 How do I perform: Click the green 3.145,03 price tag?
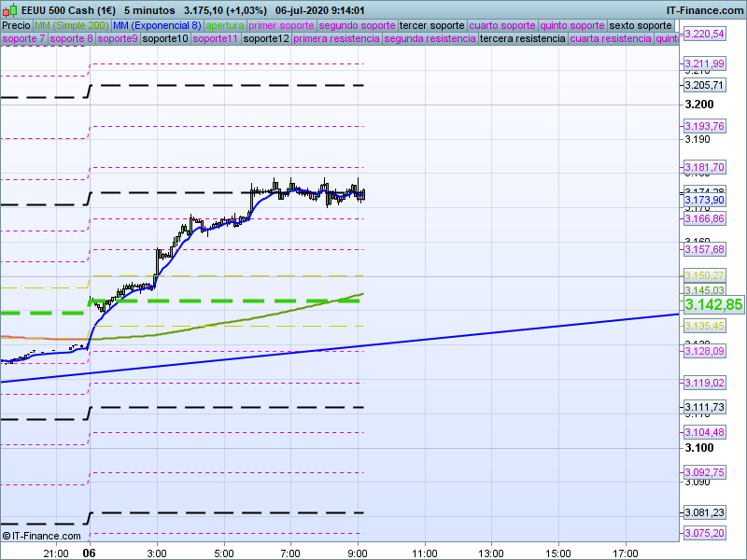705,290
